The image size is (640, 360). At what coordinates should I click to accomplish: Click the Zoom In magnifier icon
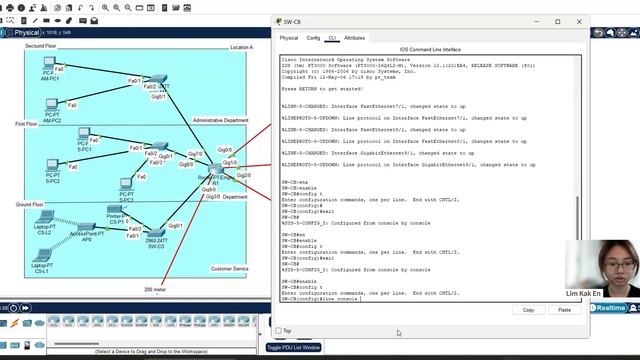click(x=105, y=8)
